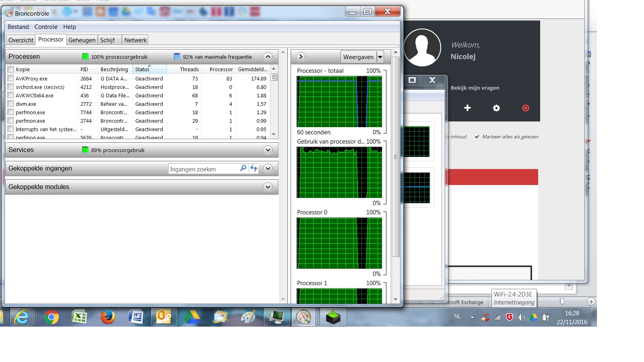Viewport: 644px width, 362px height.
Task: Open Internet Explorer from the taskbar
Action: point(21,317)
